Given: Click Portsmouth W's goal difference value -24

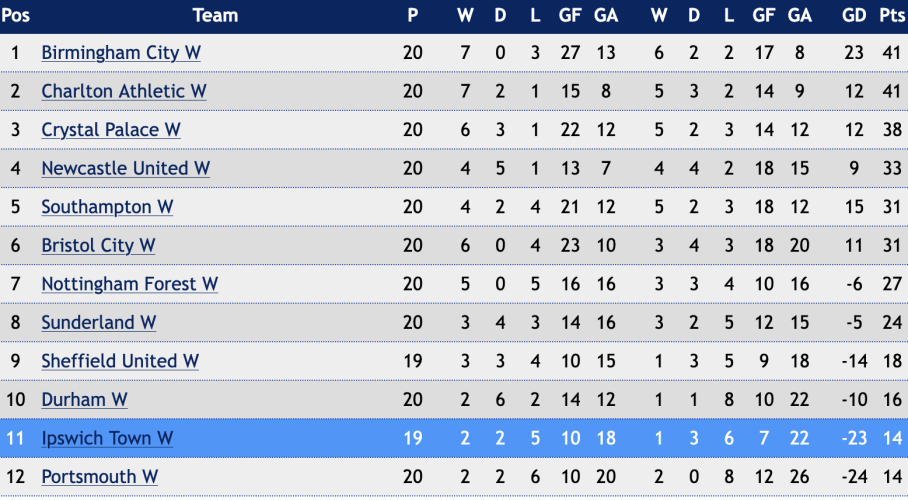Looking at the screenshot, I should click(x=853, y=477).
